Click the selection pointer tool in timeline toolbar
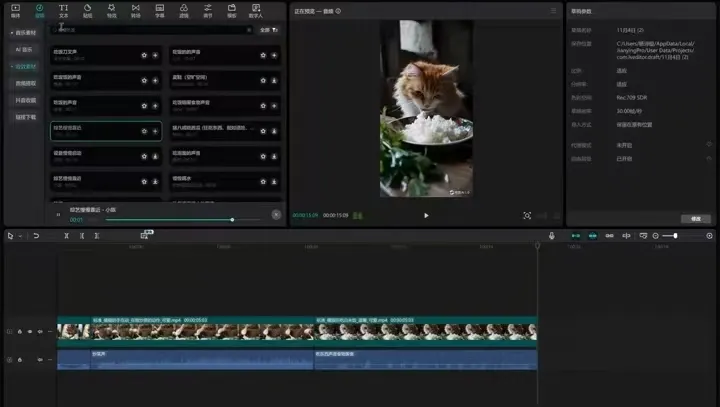 (x=11, y=236)
